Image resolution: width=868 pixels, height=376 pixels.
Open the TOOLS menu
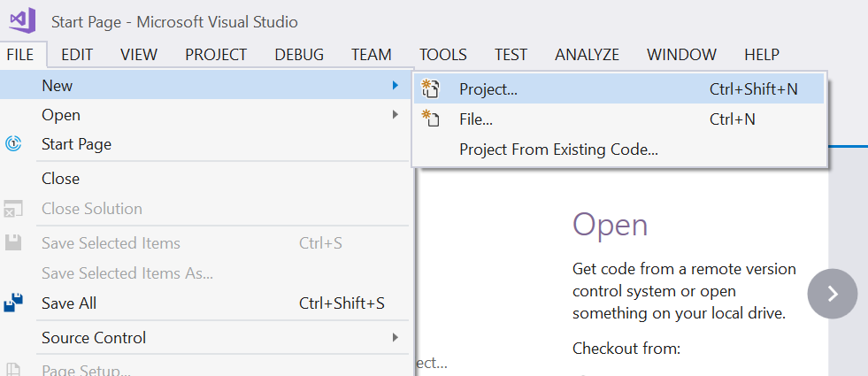coord(443,54)
